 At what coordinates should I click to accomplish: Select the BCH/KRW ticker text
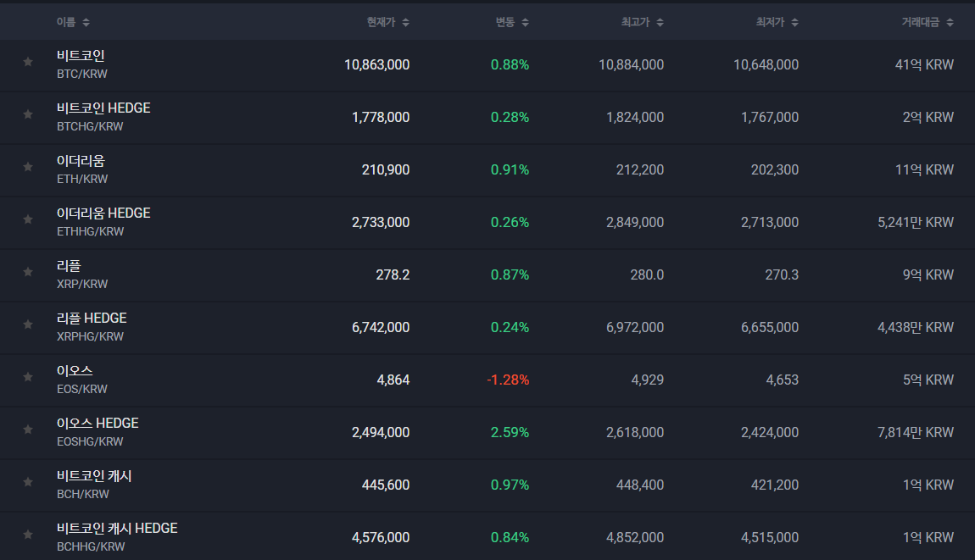(83, 494)
